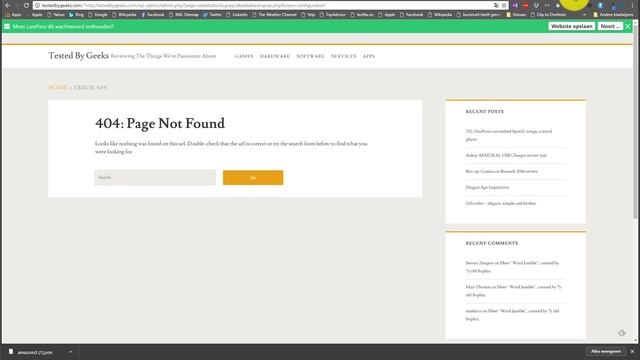Open the Clip to OneNote bookmark

click(549, 15)
